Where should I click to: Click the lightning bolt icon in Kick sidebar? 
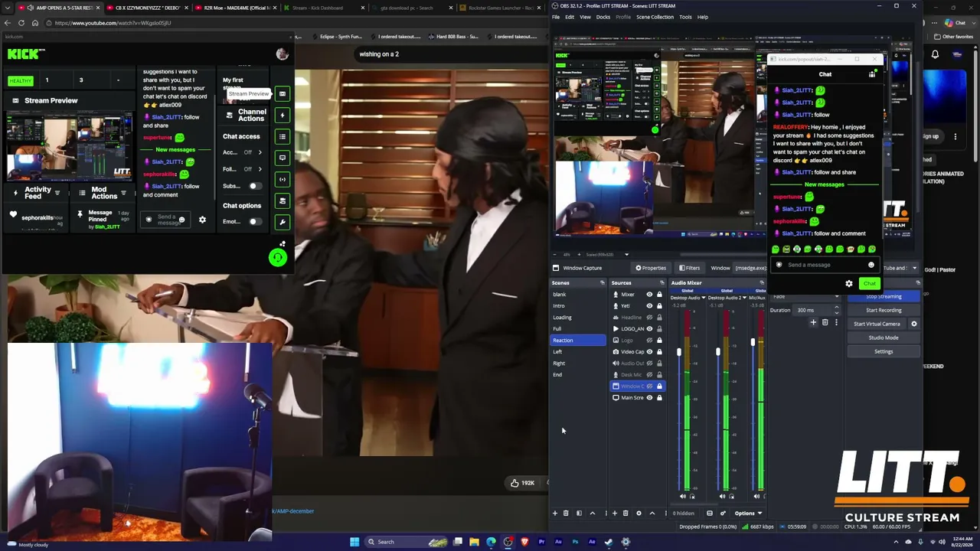click(283, 116)
